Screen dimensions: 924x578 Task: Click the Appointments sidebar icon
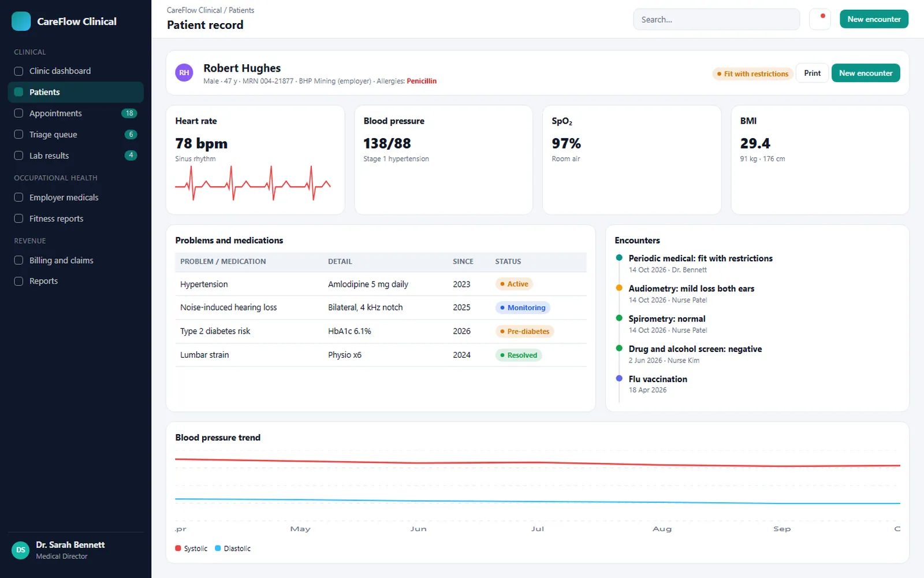18,113
